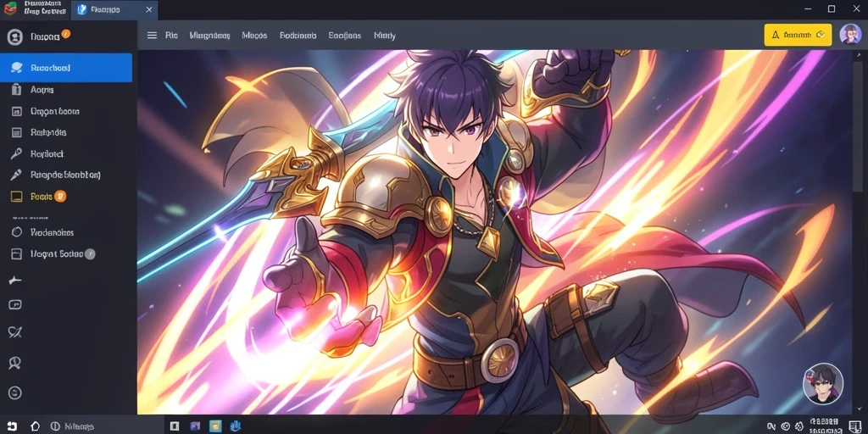Click the yellow warning button at top right
Viewport: 868px width, 434px height.
point(798,35)
